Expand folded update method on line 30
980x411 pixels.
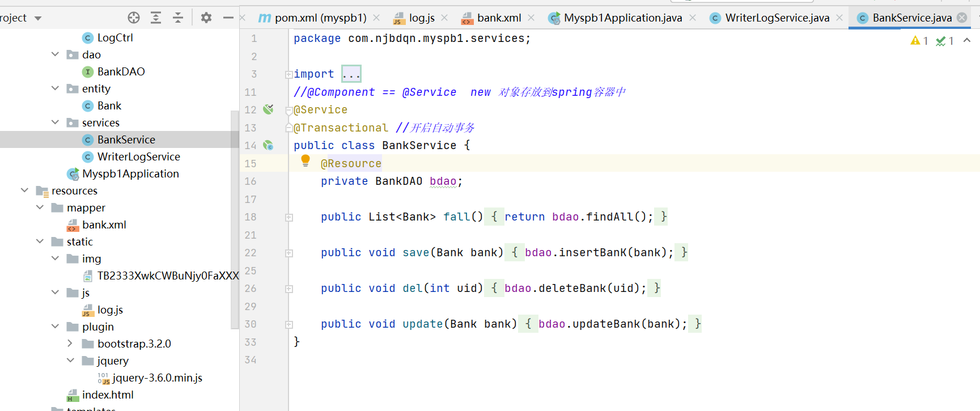pos(289,324)
